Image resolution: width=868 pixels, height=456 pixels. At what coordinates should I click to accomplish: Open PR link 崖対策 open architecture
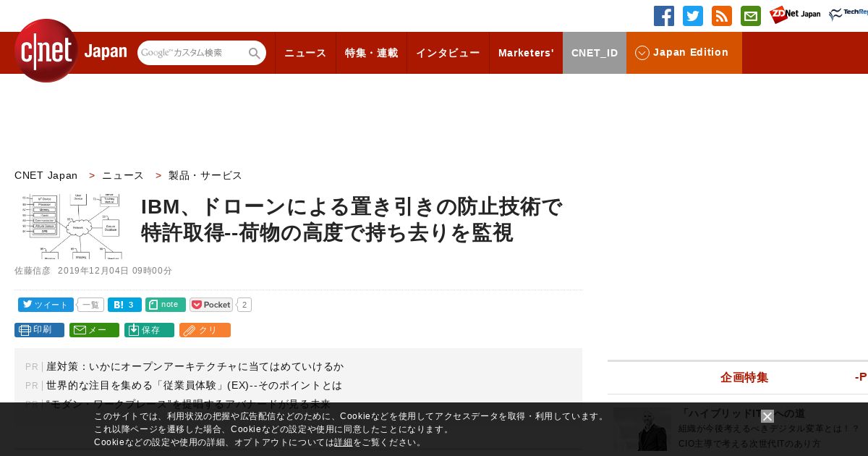195,366
